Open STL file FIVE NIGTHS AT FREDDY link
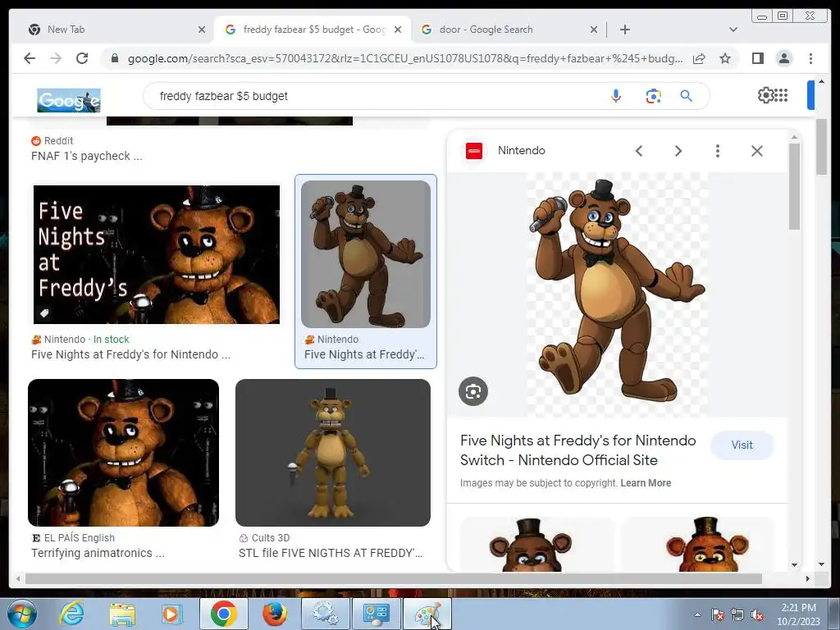This screenshot has height=630, width=840. [330, 553]
